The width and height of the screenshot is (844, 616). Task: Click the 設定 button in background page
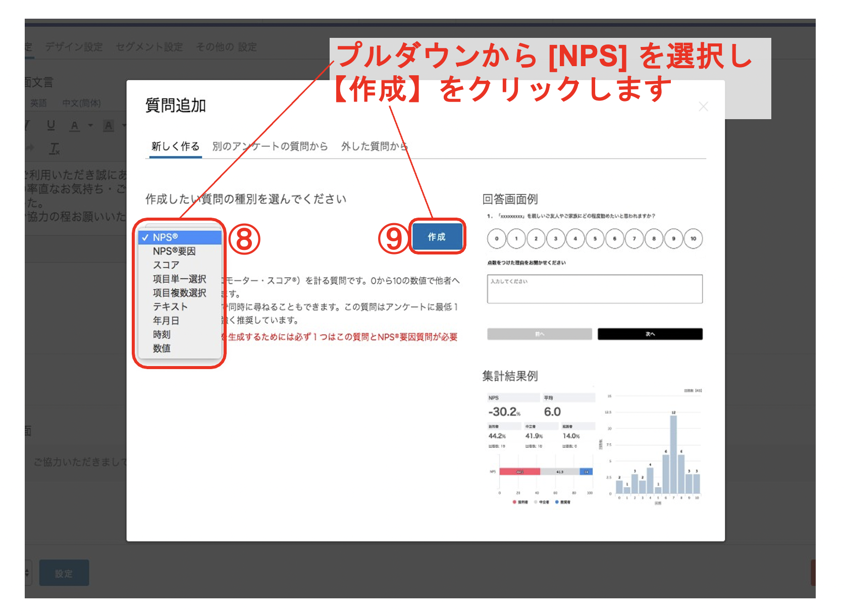tap(64, 573)
